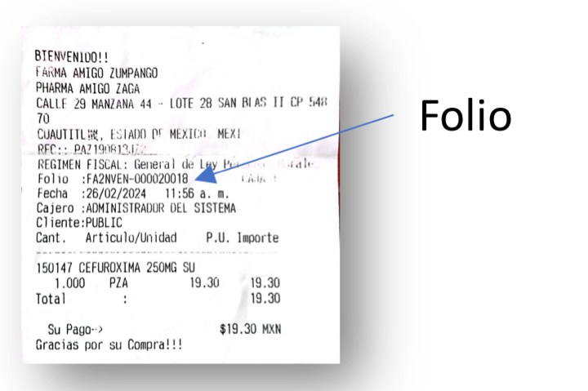The image size is (588, 391).
Task: Click the 150147 CEFUROXIMA 250MG SU item
Action: [115, 268]
